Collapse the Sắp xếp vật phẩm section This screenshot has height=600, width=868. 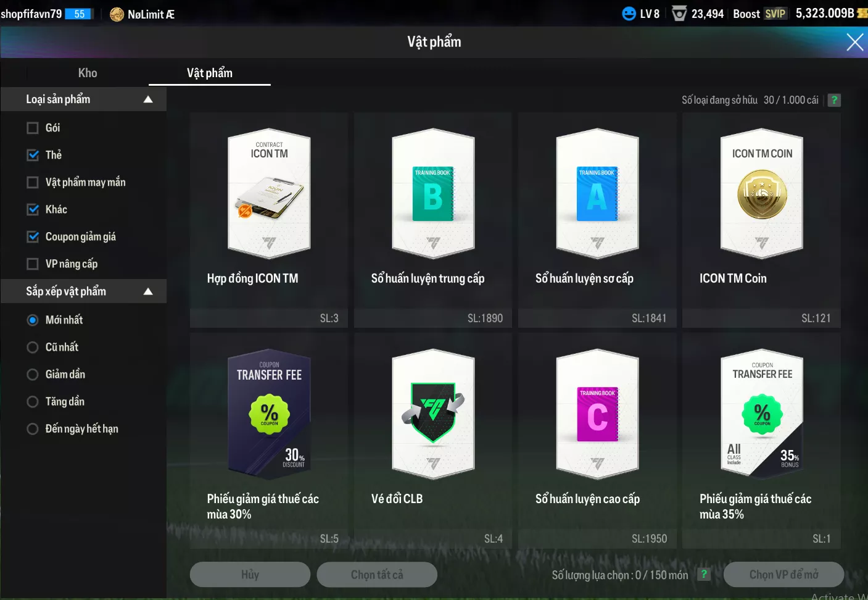[x=148, y=291]
